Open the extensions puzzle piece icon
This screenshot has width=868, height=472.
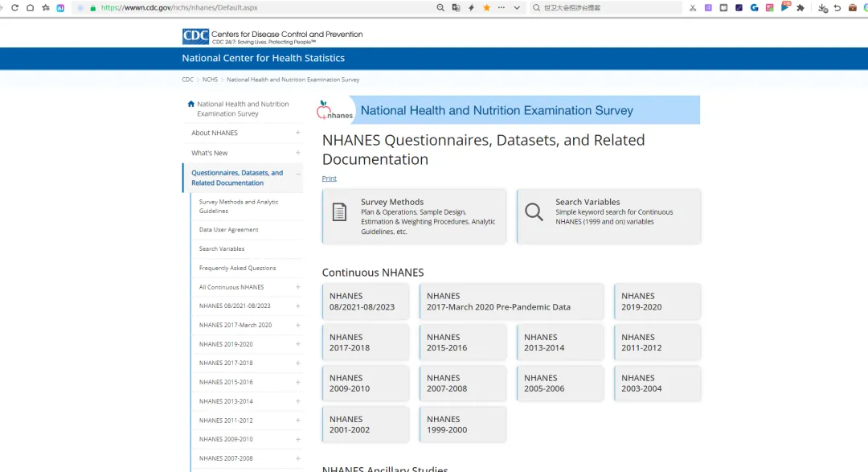pos(800,8)
